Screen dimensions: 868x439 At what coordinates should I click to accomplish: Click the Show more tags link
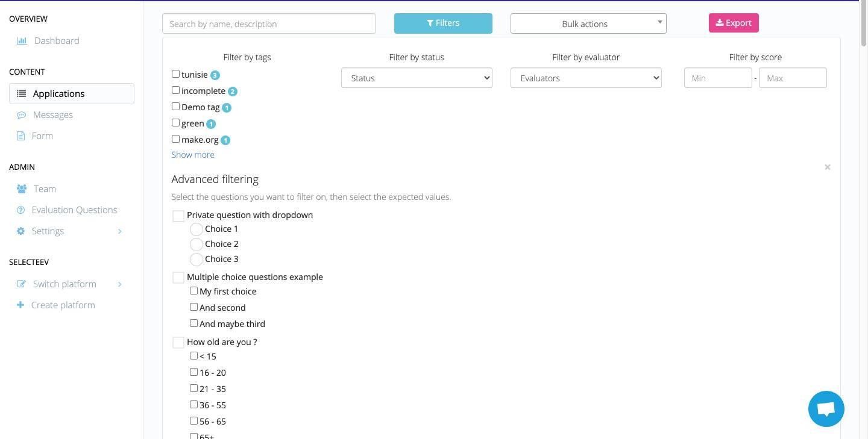tap(193, 155)
